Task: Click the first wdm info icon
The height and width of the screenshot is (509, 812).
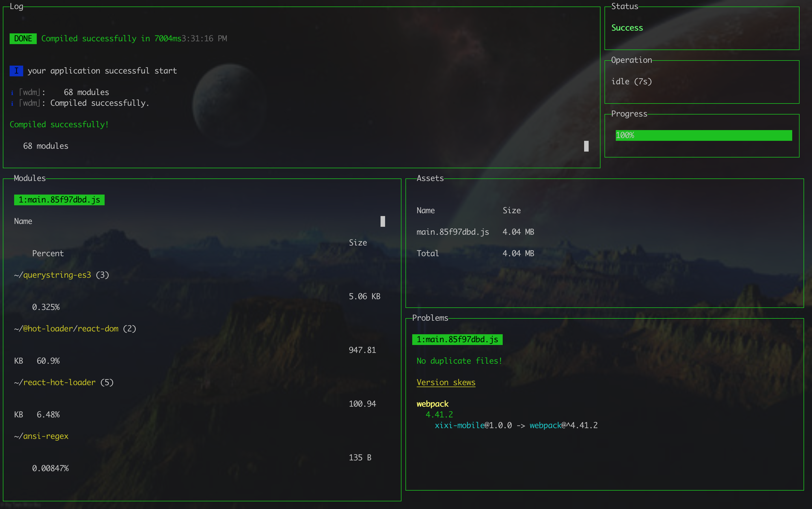Action: tap(12, 92)
